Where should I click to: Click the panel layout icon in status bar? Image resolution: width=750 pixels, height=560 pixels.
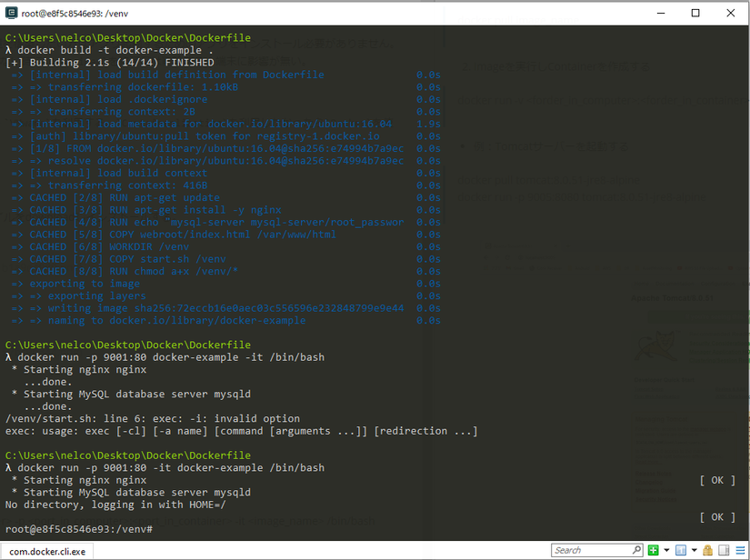coord(725,550)
